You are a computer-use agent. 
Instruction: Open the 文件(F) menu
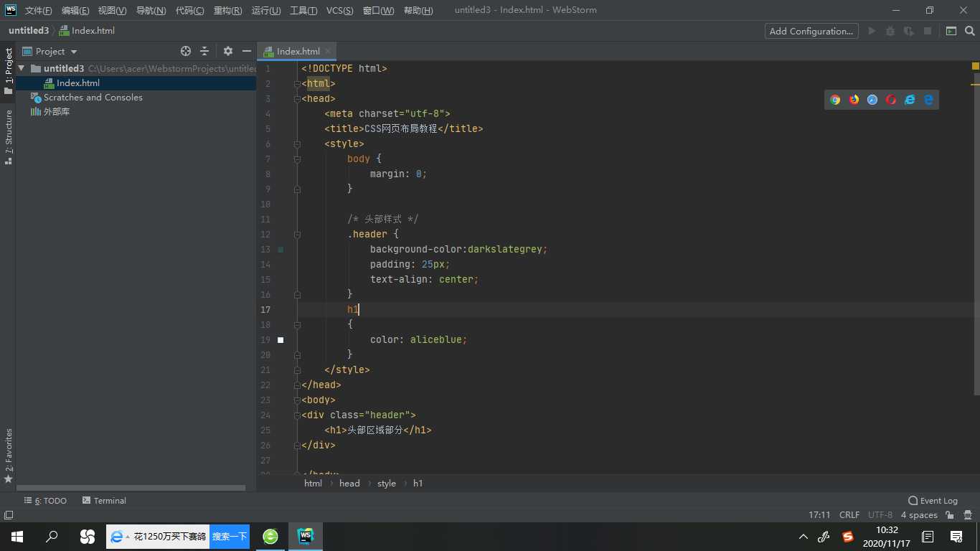click(x=39, y=10)
